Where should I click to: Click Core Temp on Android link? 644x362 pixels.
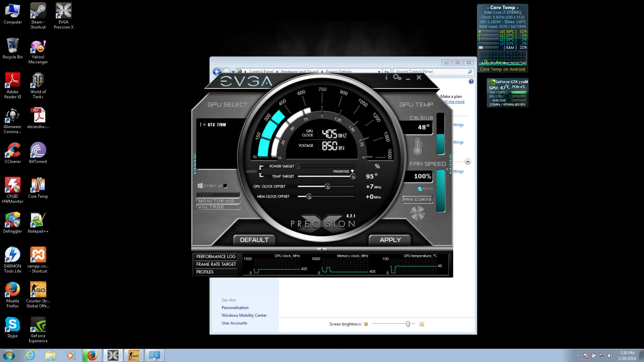pyautogui.click(x=502, y=69)
